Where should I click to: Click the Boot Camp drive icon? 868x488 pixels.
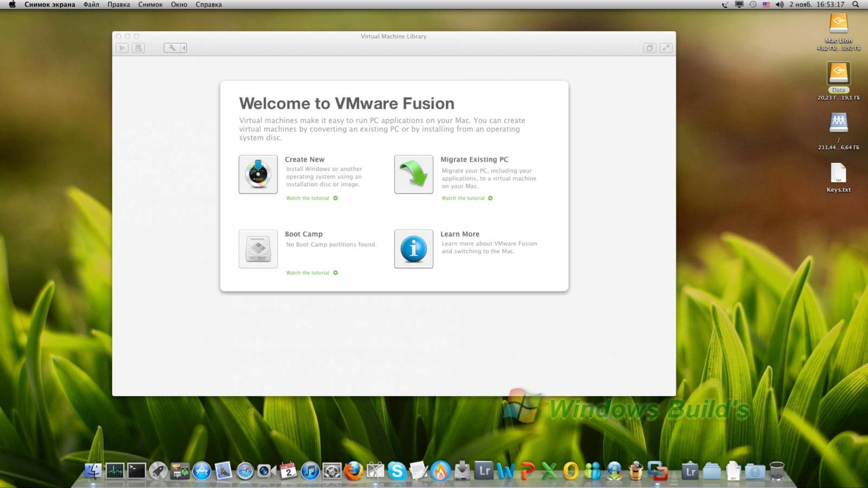click(258, 249)
